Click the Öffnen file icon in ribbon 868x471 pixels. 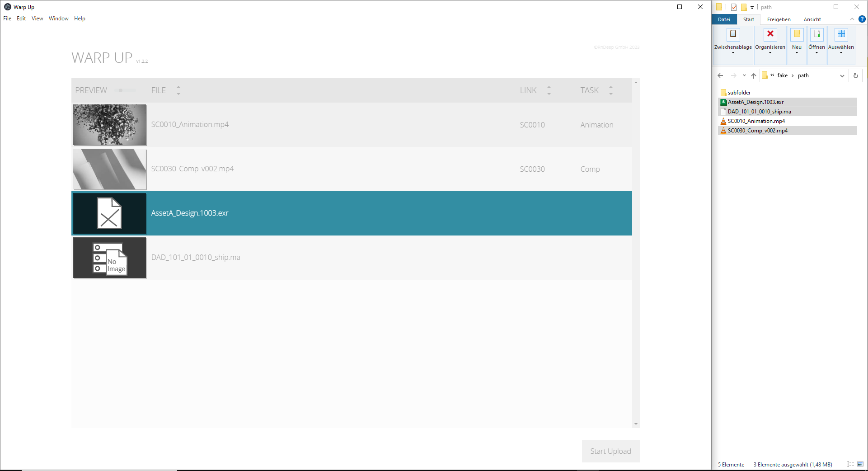[816, 34]
